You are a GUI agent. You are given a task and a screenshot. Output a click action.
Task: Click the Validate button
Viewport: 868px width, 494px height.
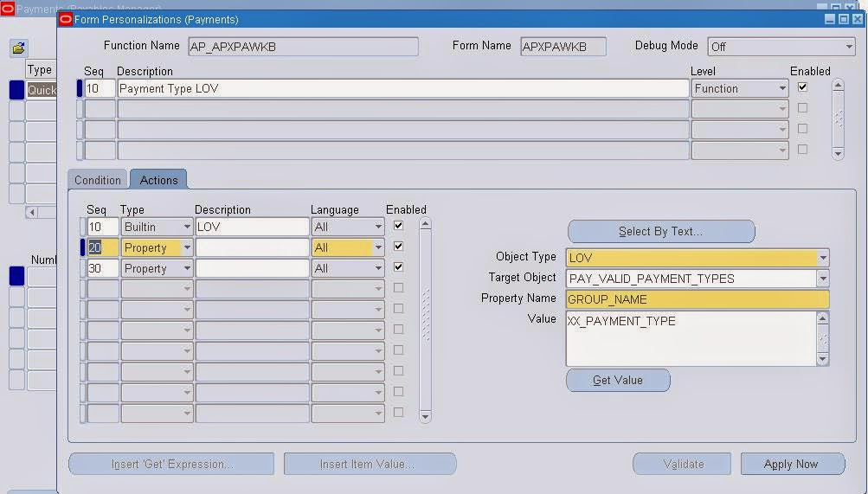point(683,464)
